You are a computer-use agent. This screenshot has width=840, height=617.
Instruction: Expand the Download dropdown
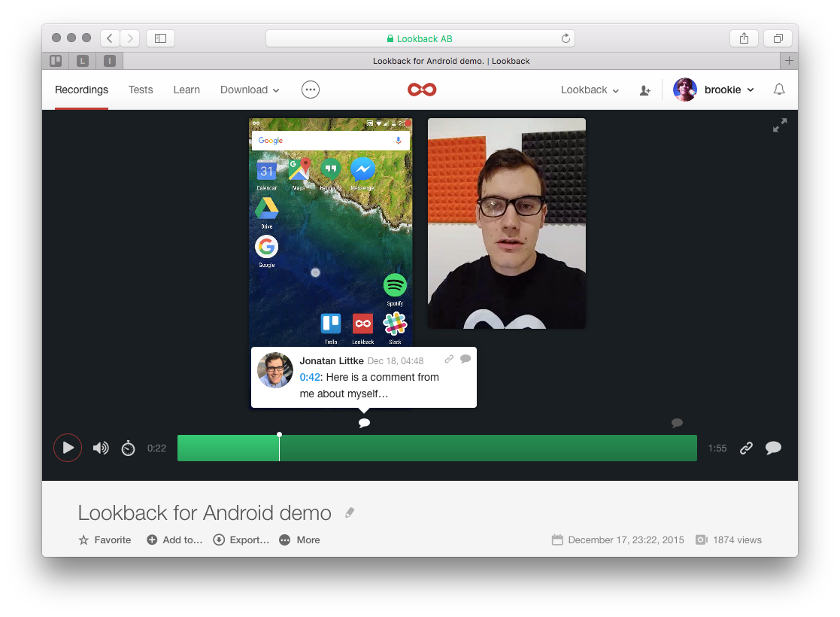pyautogui.click(x=250, y=90)
